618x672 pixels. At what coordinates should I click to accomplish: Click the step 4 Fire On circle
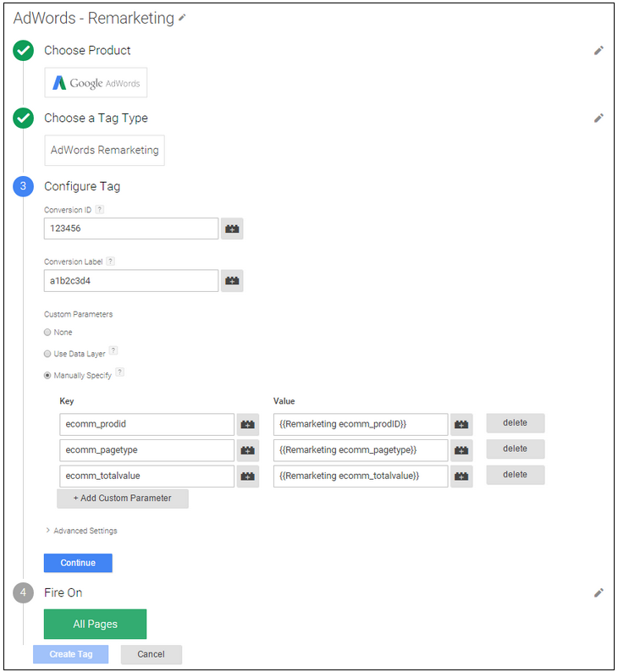pos(23,592)
